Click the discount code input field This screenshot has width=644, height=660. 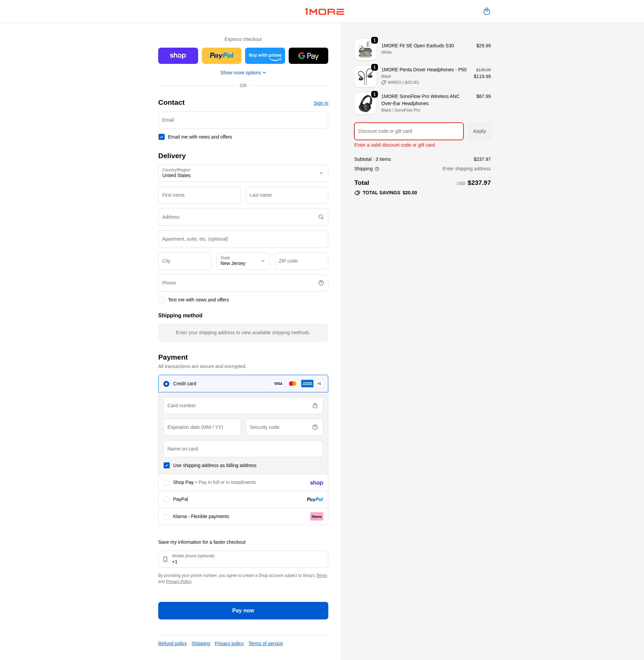tap(409, 131)
